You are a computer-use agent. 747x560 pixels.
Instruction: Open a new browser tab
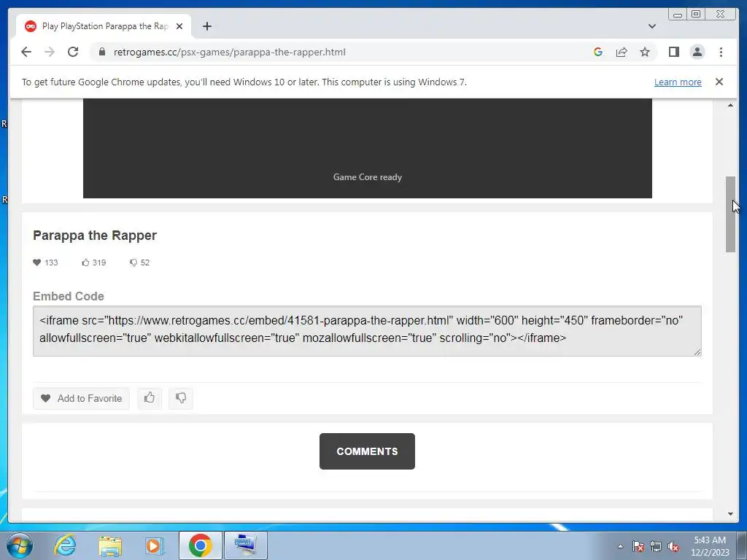pos(206,26)
